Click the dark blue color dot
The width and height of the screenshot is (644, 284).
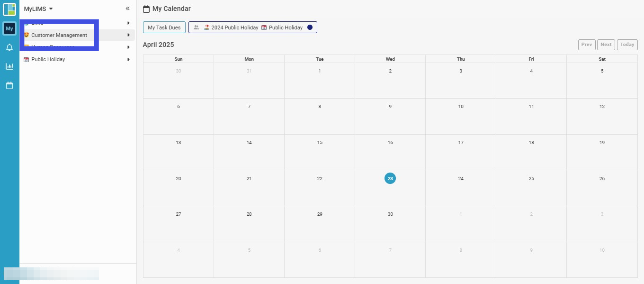310,27
